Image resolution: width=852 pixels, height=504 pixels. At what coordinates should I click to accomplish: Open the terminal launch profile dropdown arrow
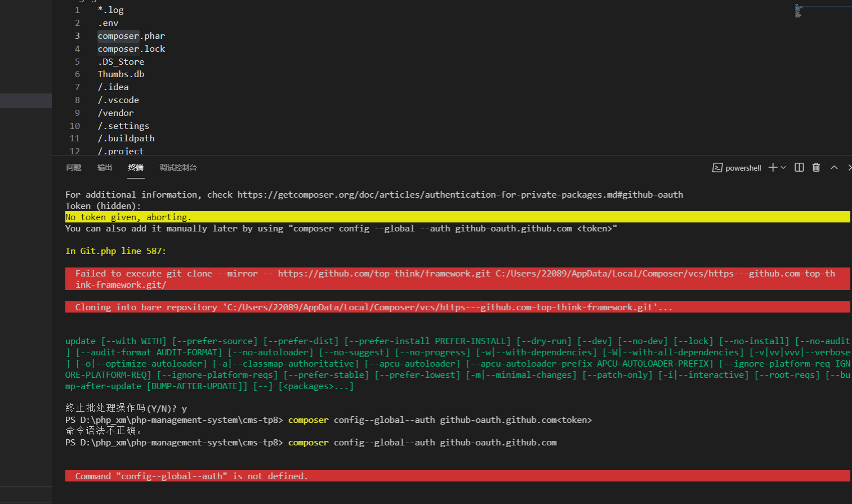tap(784, 167)
